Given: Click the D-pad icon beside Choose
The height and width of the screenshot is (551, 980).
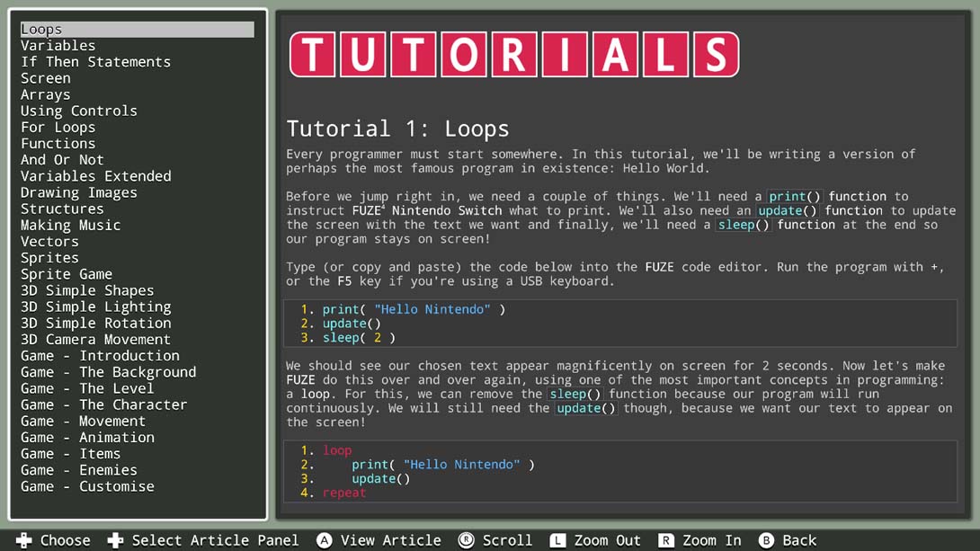Looking at the screenshot, I should pyautogui.click(x=23, y=540).
